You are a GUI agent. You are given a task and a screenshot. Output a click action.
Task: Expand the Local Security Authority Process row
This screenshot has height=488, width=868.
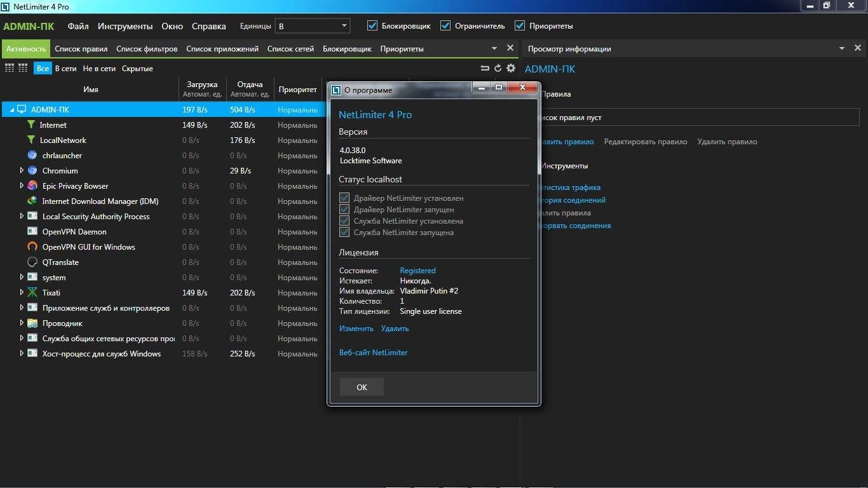(22, 216)
